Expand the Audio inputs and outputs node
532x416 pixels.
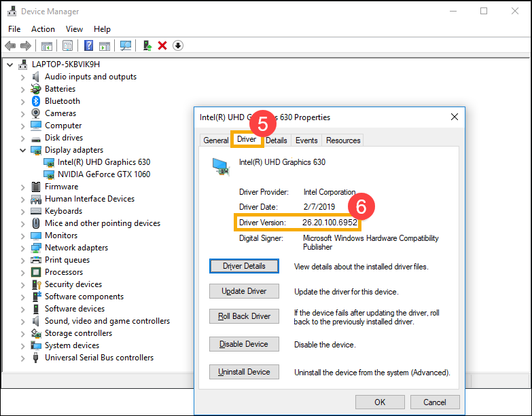[22, 77]
